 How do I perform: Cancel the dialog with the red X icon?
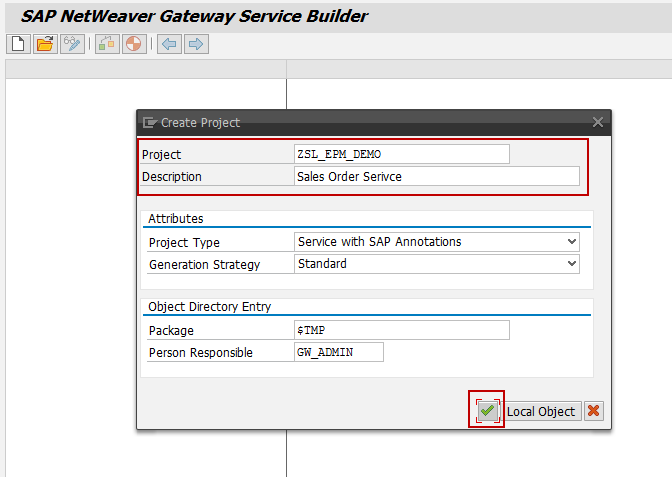coord(594,411)
